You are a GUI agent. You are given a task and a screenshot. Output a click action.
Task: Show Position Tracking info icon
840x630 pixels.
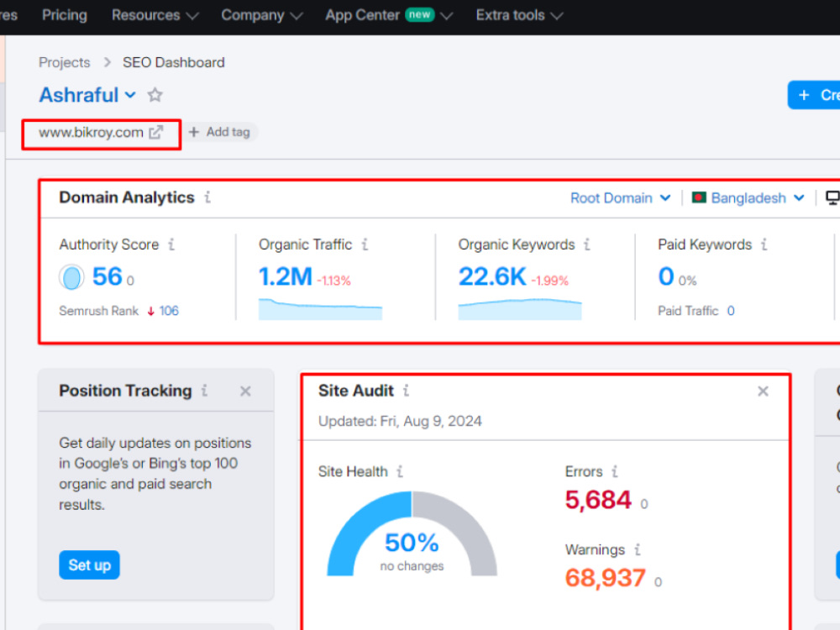pyautogui.click(x=205, y=391)
